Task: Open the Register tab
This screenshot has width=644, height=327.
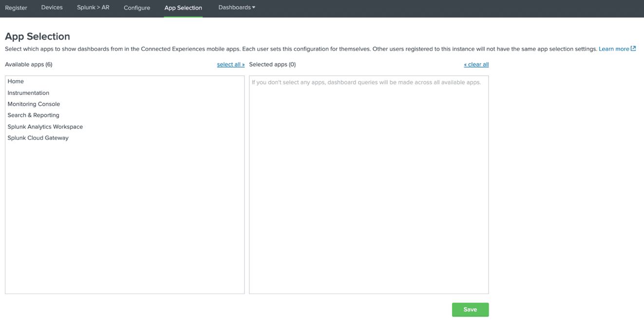Action: 16,8
